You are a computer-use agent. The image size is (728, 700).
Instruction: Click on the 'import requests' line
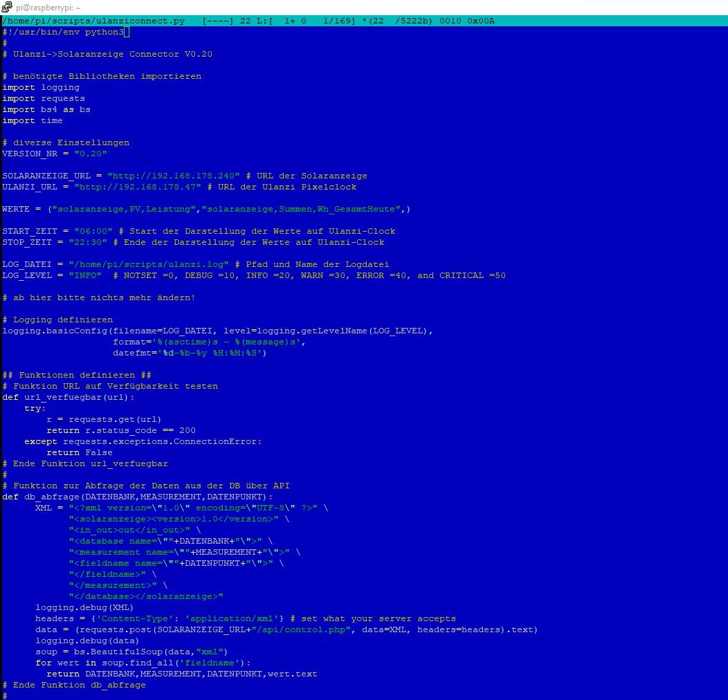tap(44, 98)
